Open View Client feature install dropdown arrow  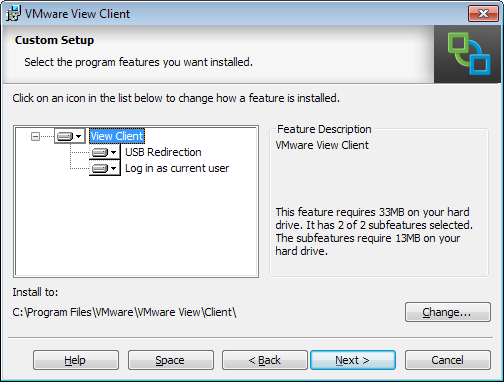pos(78,136)
